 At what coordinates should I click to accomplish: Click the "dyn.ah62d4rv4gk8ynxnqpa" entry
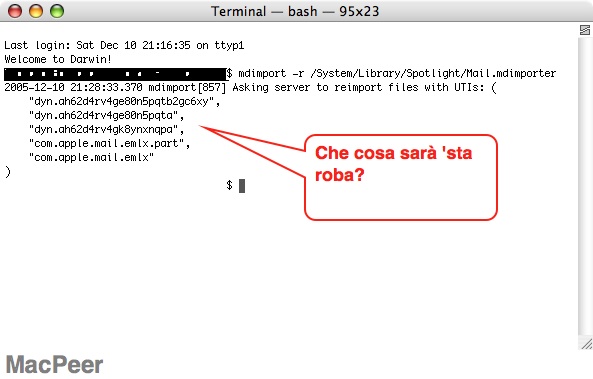106,129
